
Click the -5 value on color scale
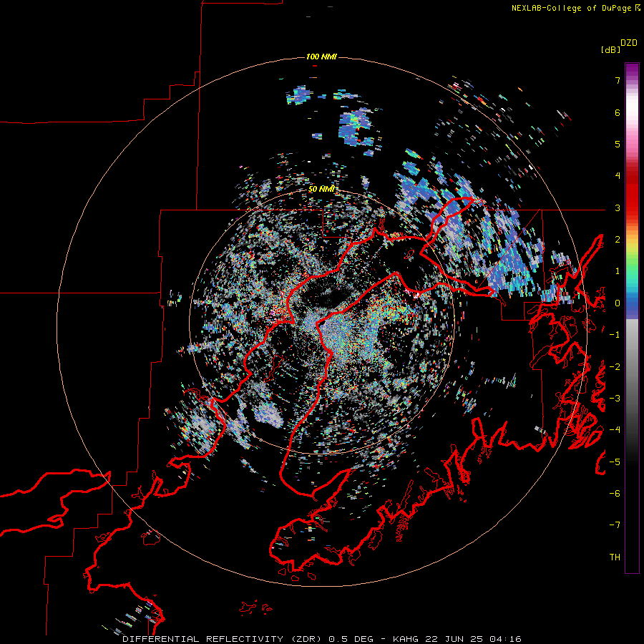[x=615, y=462]
